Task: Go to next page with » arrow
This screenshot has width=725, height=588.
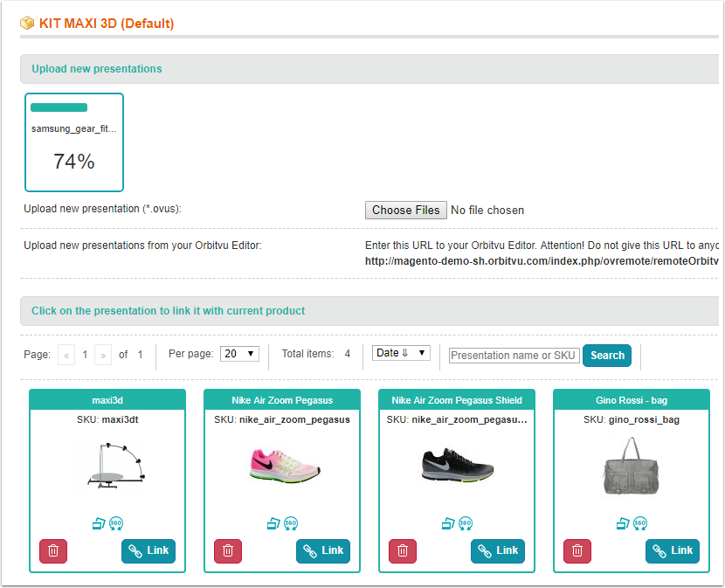Action: [x=103, y=355]
